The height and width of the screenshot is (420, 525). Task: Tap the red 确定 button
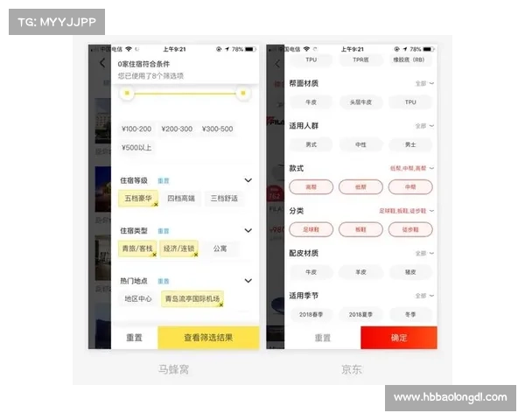[x=399, y=338]
